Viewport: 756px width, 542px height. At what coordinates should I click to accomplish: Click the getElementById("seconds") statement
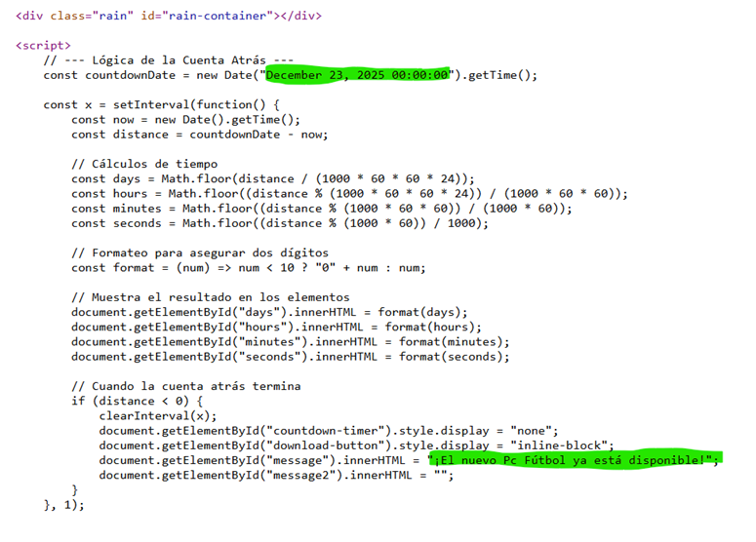291,357
